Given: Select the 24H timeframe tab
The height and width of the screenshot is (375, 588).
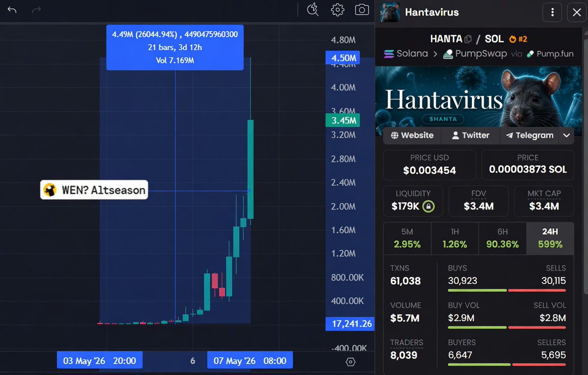Looking at the screenshot, I should click(550, 238).
